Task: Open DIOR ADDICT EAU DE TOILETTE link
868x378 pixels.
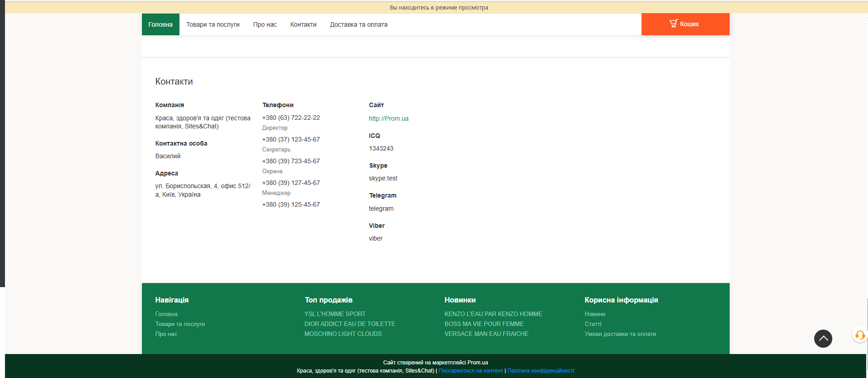Action: tap(349, 324)
